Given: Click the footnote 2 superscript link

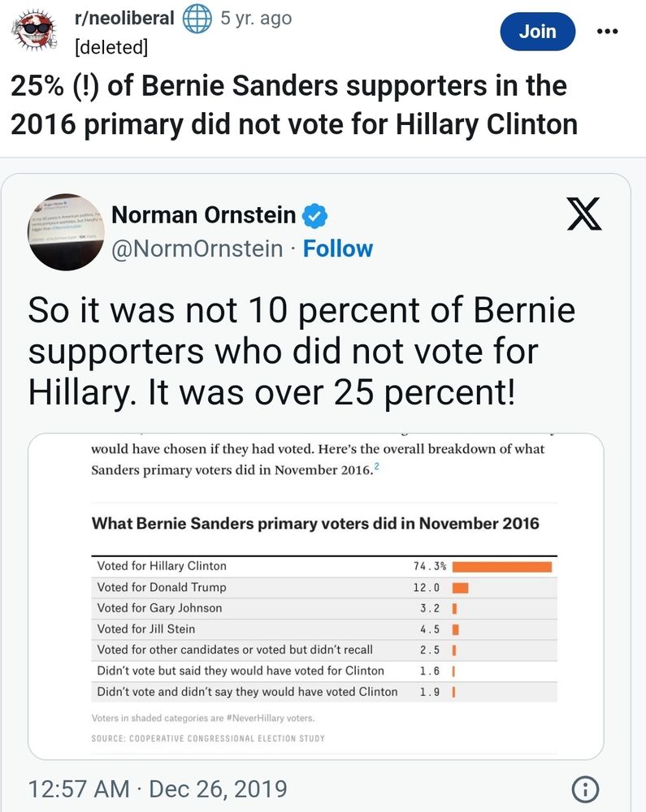Looking at the screenshot, I should (x=376, y=467).
